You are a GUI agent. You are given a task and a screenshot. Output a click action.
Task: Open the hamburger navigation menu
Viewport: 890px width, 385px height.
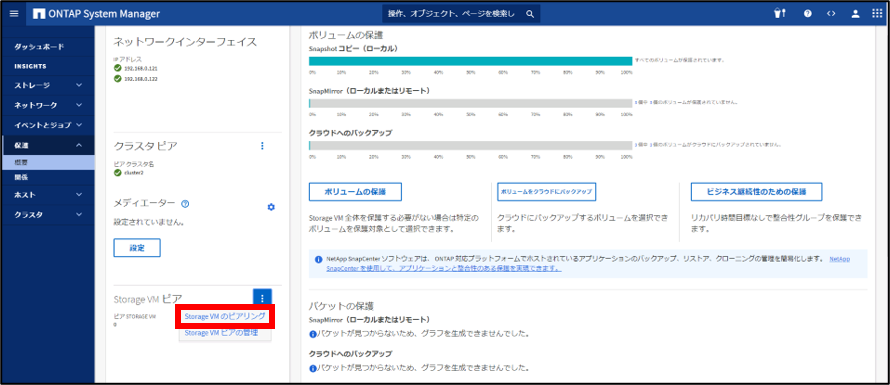tap(14, 14)
